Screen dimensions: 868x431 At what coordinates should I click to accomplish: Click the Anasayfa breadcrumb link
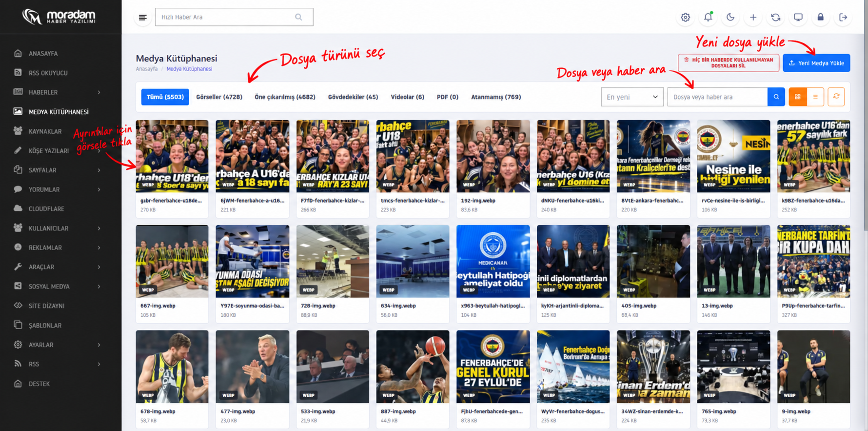click(147, 69)
